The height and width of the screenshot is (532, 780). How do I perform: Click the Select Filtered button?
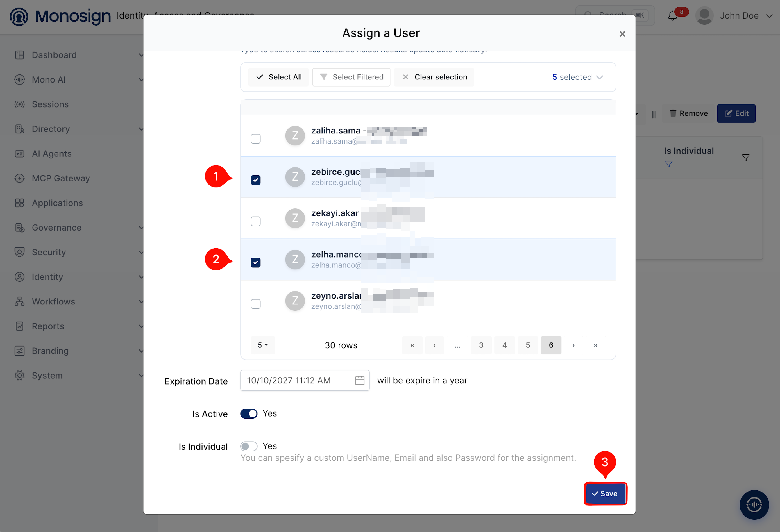click(x=351, y=77)
